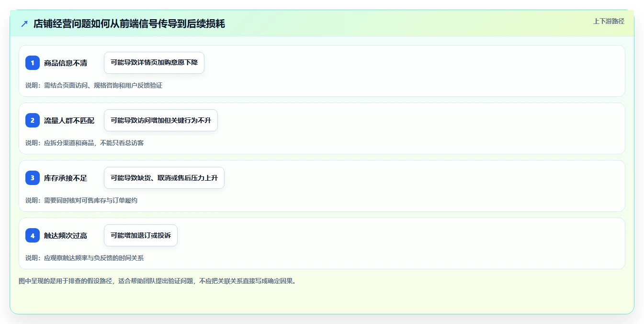Click the 可能导致详情页加购意愿下降 chip
This screenshot has width=644, height=324.
(x=154, y=63)
